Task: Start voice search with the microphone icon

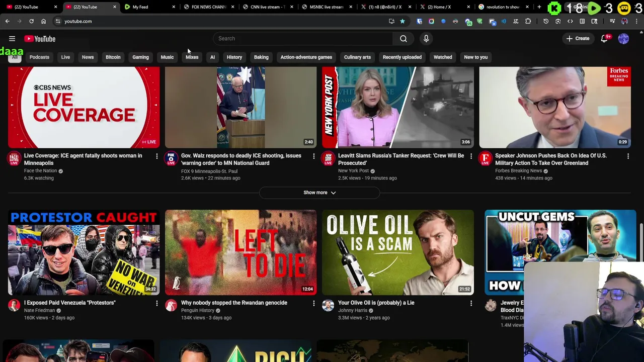Action: (426, 38)
